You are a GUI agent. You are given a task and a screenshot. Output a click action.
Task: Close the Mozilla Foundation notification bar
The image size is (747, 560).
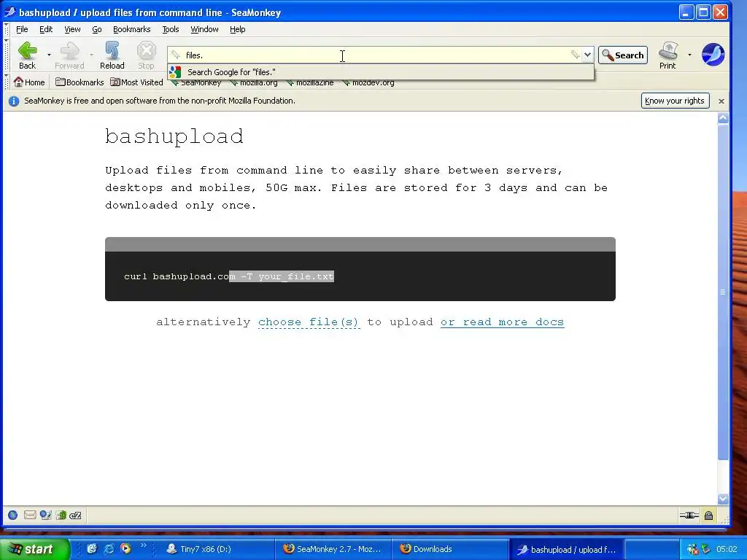pyautogui.click(x=721, y=101)
